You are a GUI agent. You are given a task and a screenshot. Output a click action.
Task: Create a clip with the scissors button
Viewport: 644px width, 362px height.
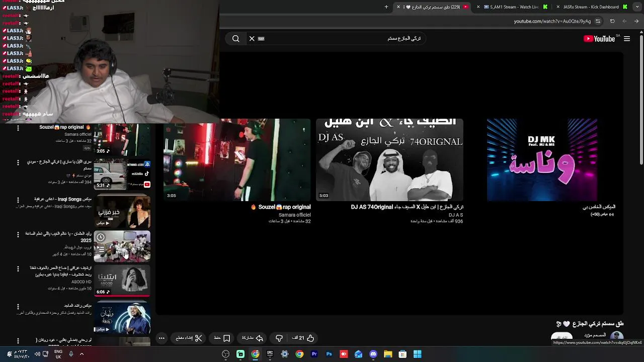tap(189, 338)
